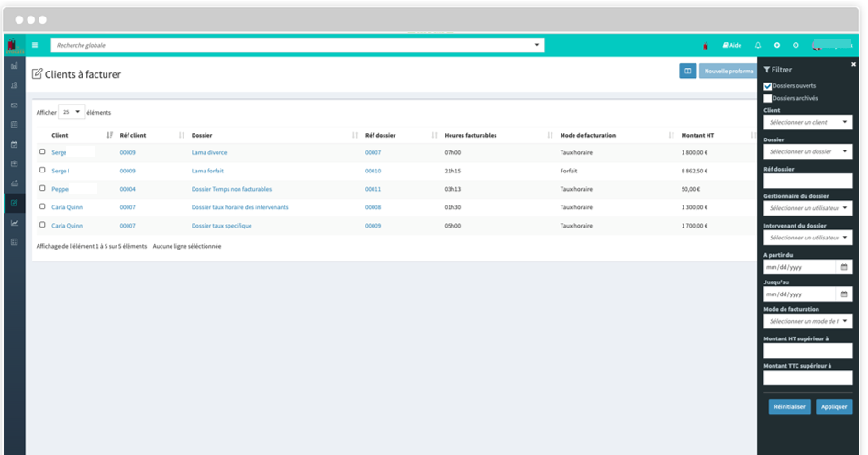
Task: Open the Jusqu'au calendar picker icon
Action: [x=843, y=294]
